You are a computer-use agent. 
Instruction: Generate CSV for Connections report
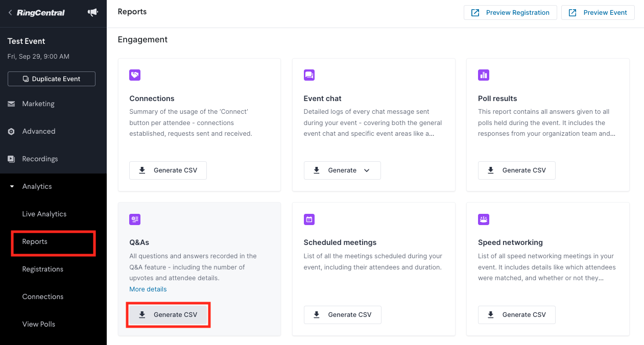[x=168, y=170]
